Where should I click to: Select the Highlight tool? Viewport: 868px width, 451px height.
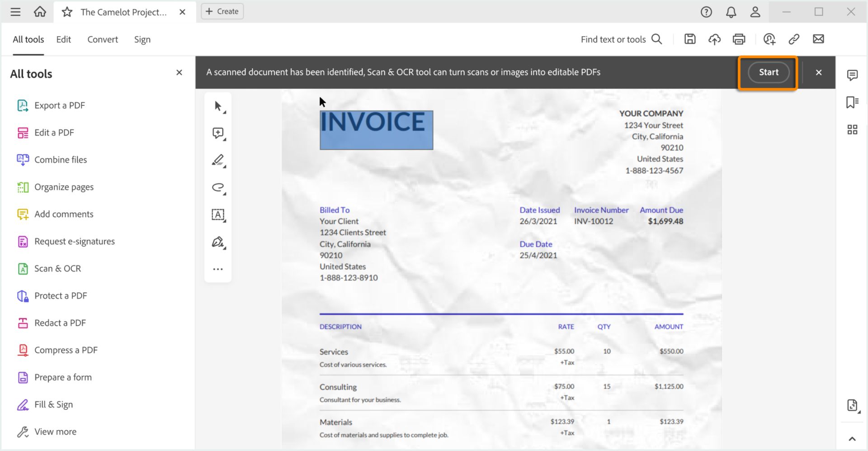[x=217, y=161]
